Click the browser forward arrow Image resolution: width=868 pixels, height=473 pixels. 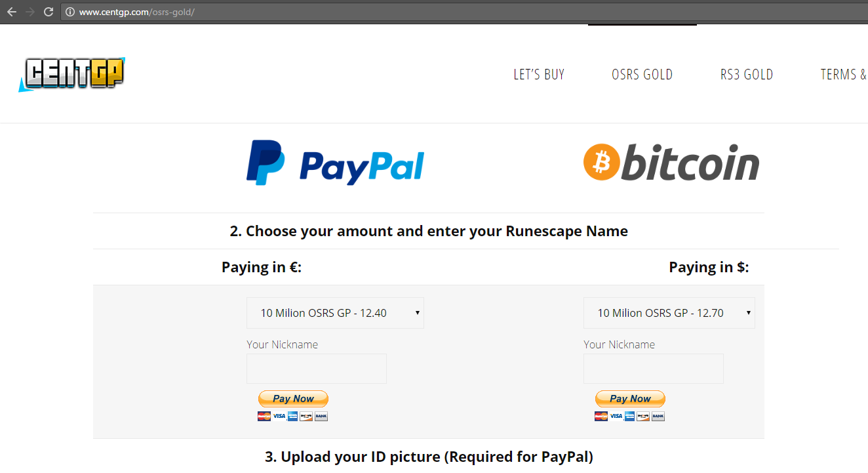click(x=30, y=12)
